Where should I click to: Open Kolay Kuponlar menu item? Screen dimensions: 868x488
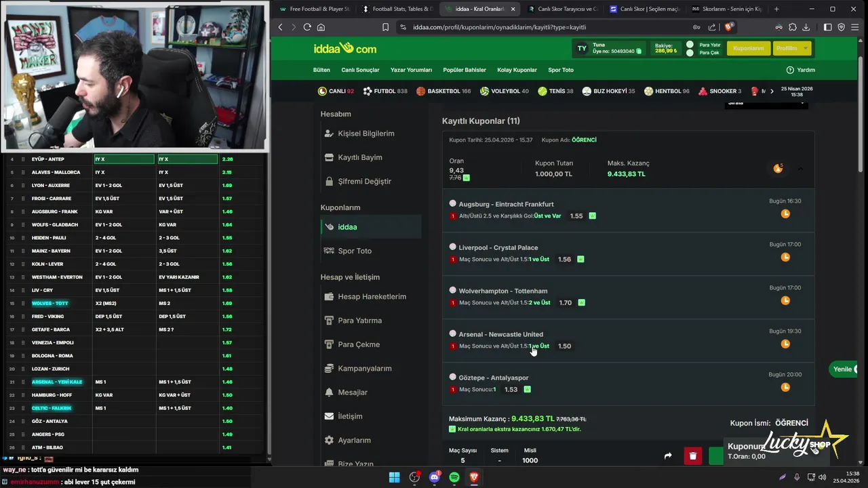coord(517,70)
